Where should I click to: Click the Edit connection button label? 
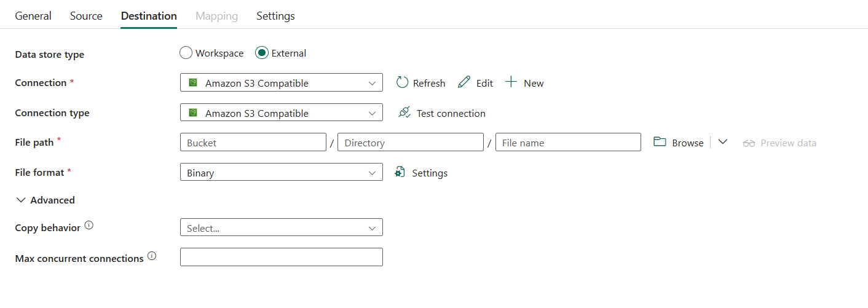(484, 83)
